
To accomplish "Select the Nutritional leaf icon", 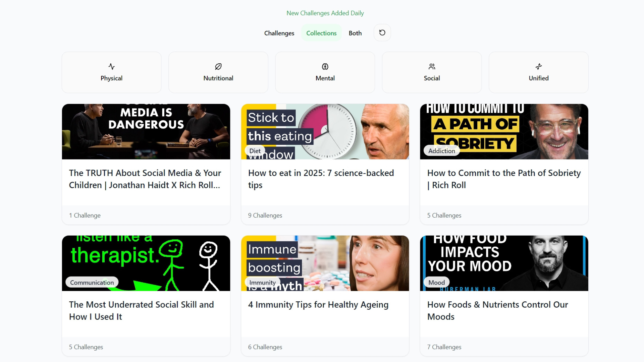I will coord(218,66).
